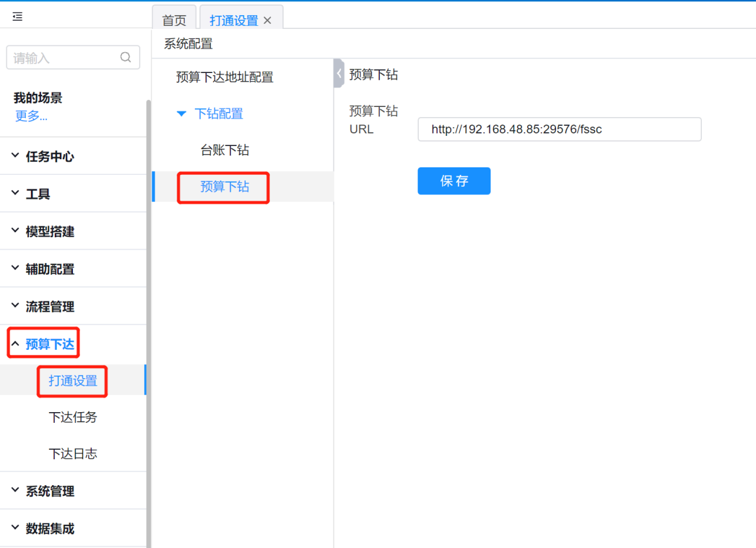
Task: Close the 打通设置 tab
Action: coord(267,20)
